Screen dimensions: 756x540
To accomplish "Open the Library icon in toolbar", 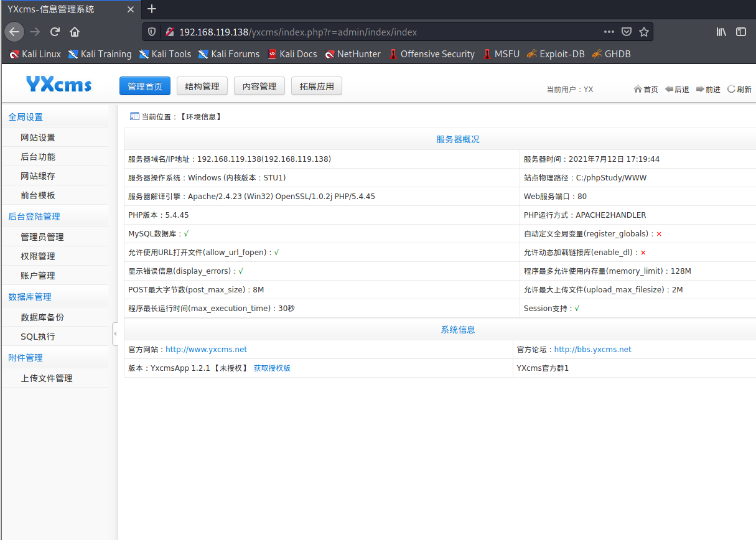I will (x=721, y=32).
